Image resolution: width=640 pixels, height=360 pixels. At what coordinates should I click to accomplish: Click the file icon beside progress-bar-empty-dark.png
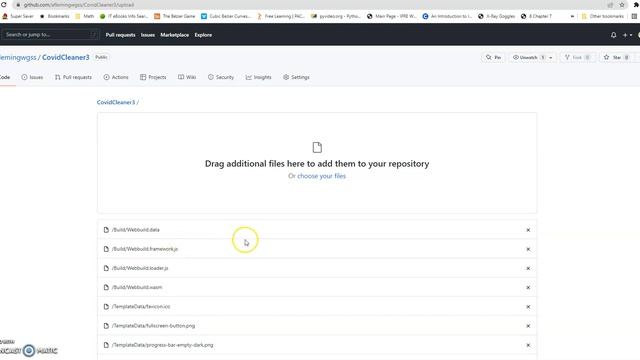pyautogui.click(x=106, y=345)
